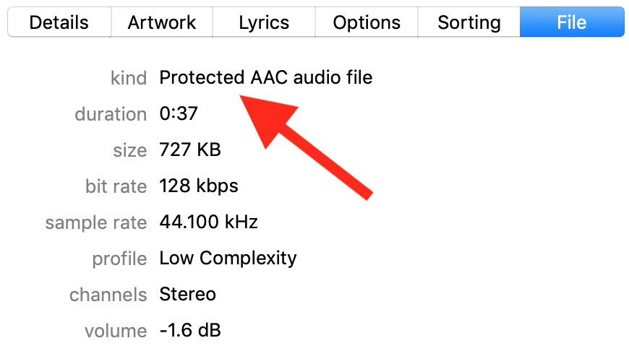The height and width of the screenshot is (364, 629).
Task: Click the 'Protected AAC audio file' kind value
Action: pos(266,77)
